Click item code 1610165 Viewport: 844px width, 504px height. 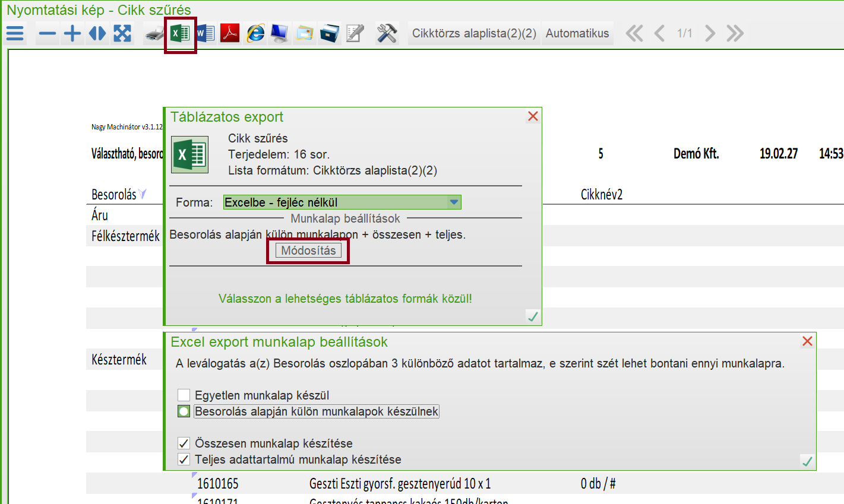click(218, 484)
